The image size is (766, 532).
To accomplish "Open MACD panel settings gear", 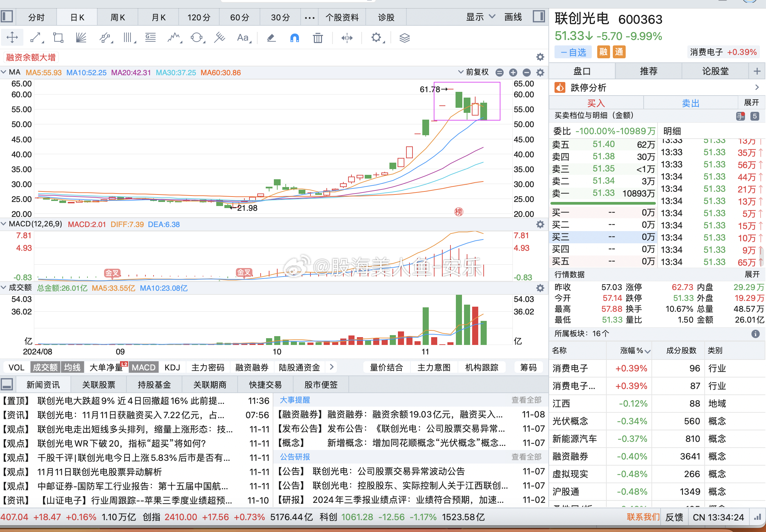I will click(x=540, y=224).
